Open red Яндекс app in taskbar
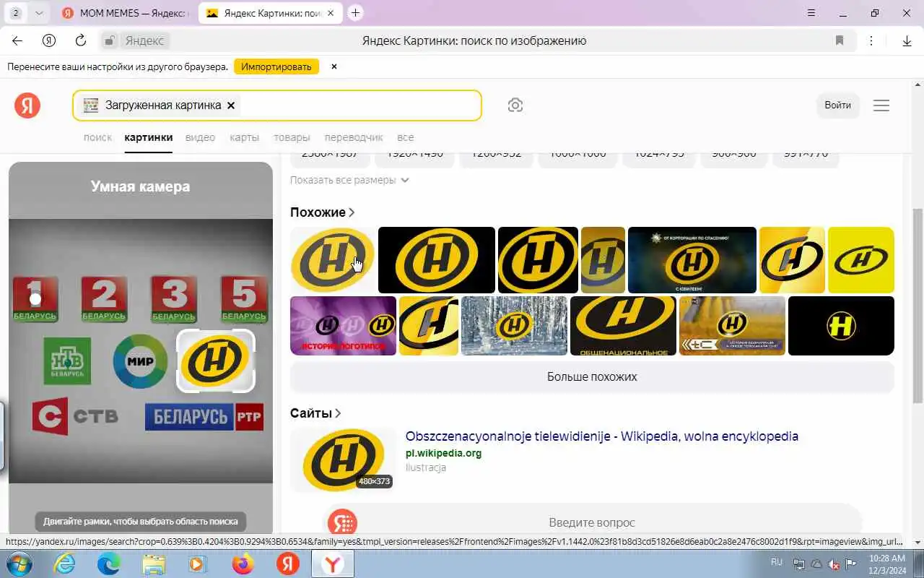 point(288,564)
